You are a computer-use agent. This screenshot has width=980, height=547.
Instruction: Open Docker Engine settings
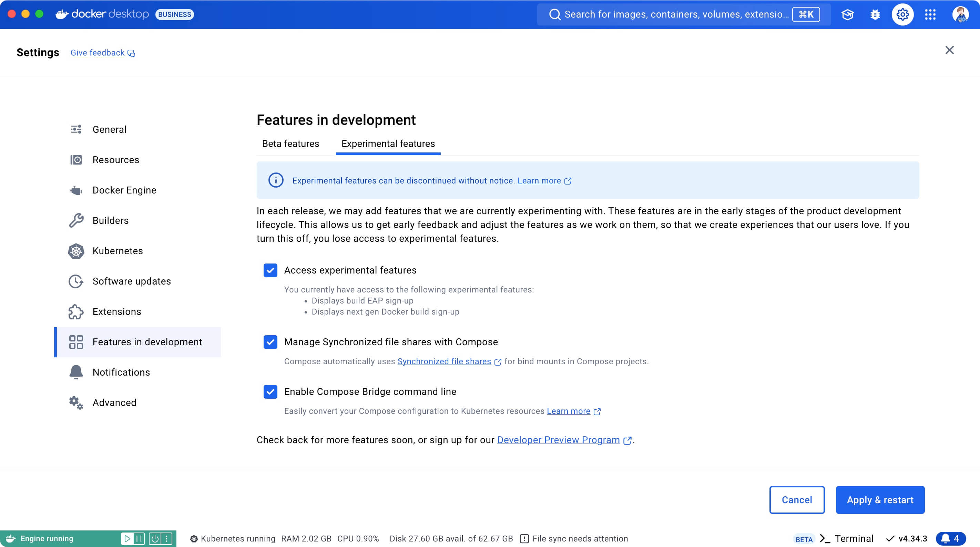(x=138, y=190)
